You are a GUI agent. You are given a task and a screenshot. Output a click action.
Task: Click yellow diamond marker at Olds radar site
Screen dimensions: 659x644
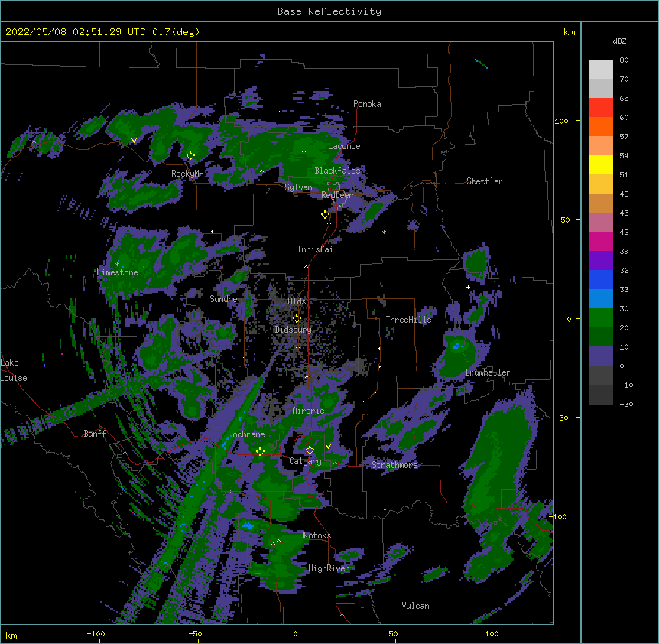coord(297,319)
